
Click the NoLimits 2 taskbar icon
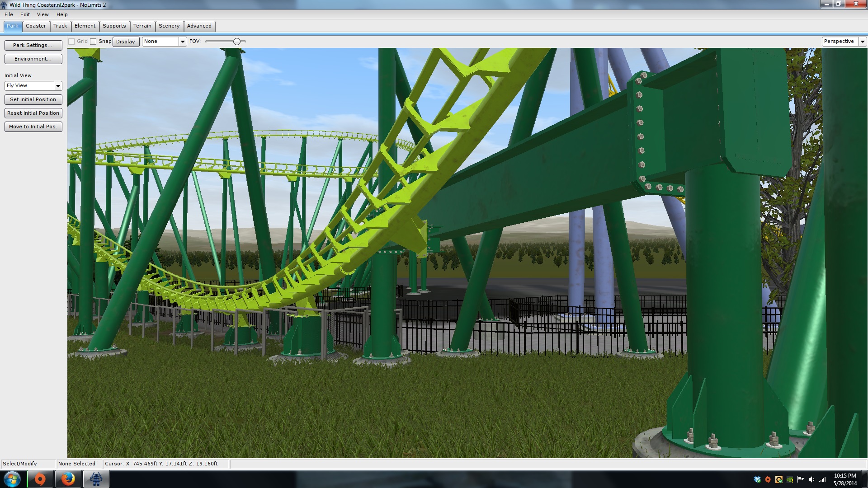96,479
